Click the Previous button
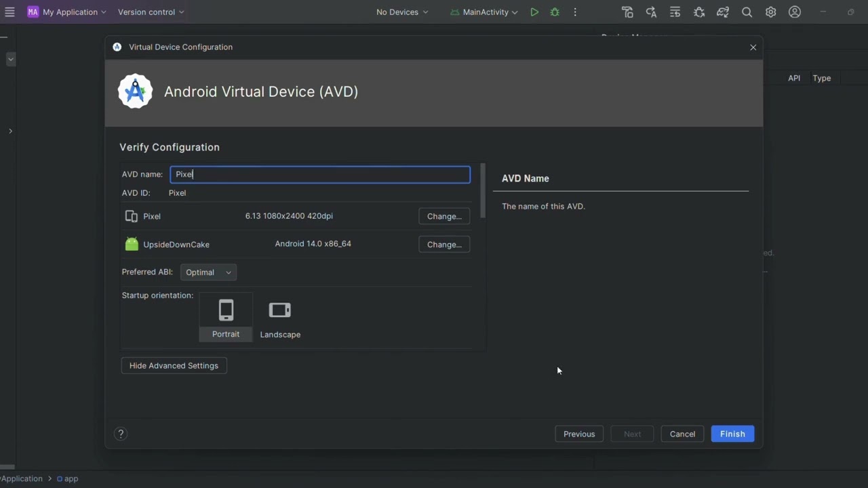 click(x=579, y=434)
